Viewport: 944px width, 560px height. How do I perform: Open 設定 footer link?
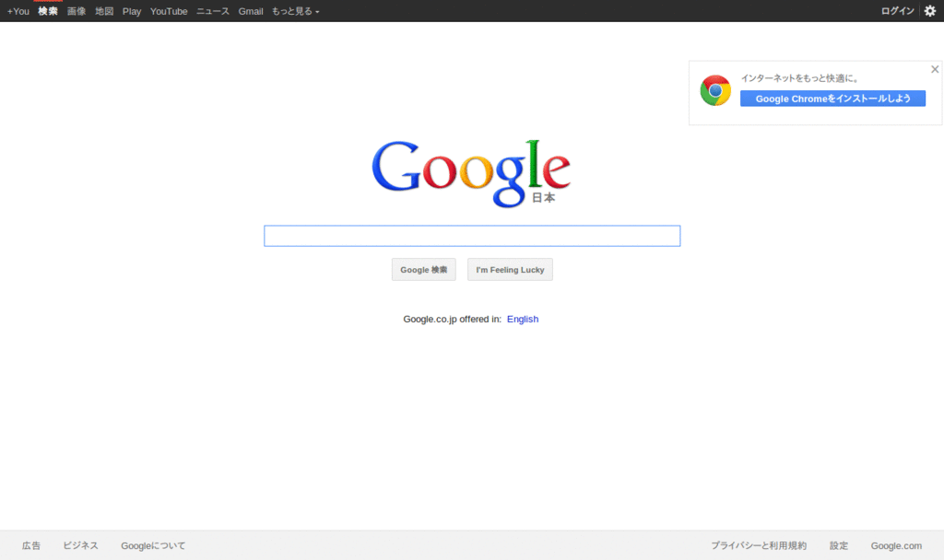click(x=839, y=545)
